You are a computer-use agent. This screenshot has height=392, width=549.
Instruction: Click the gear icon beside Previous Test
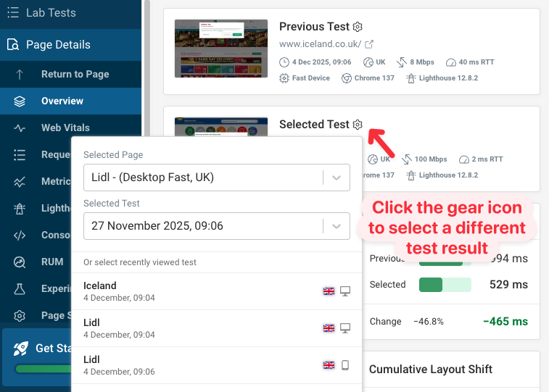point(358,27)
